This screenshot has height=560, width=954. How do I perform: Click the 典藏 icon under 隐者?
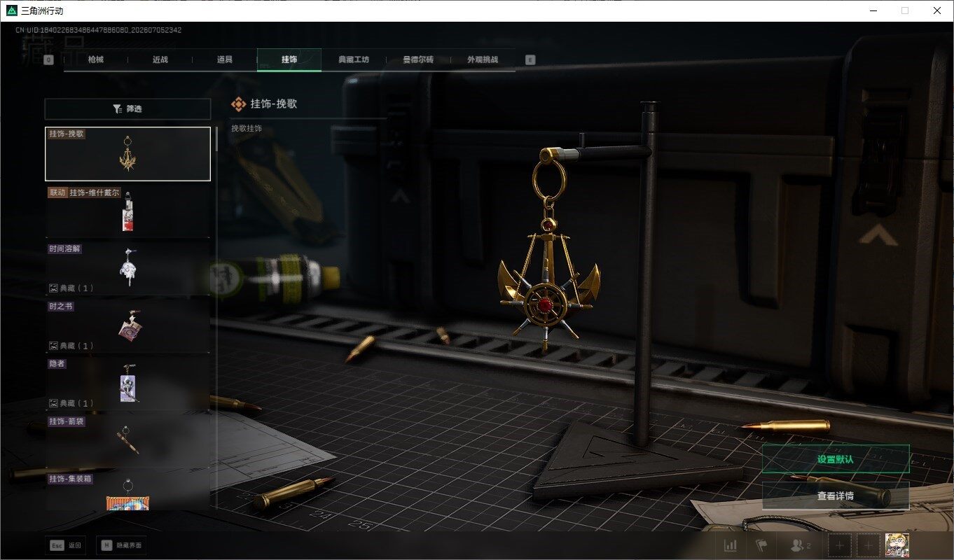pos(53,403)
